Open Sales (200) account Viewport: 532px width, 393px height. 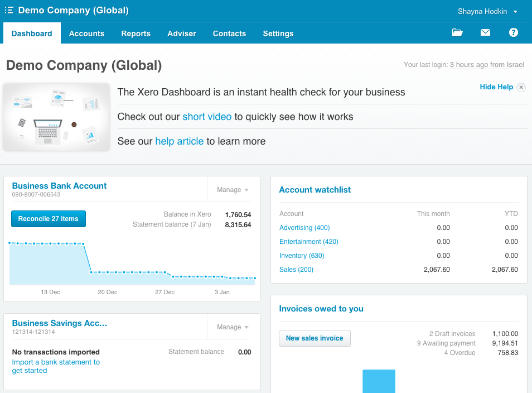(x=296, y=270)
